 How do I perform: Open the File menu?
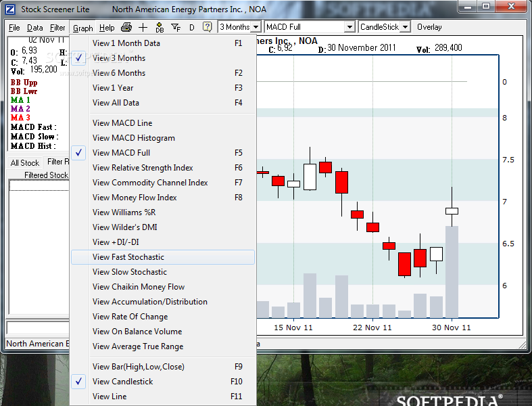tap(14, 28)
